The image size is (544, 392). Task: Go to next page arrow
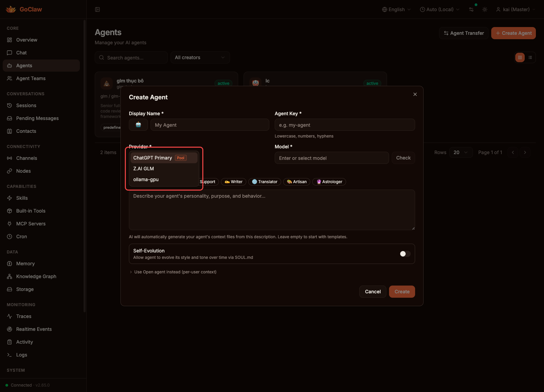pos(525,152)
